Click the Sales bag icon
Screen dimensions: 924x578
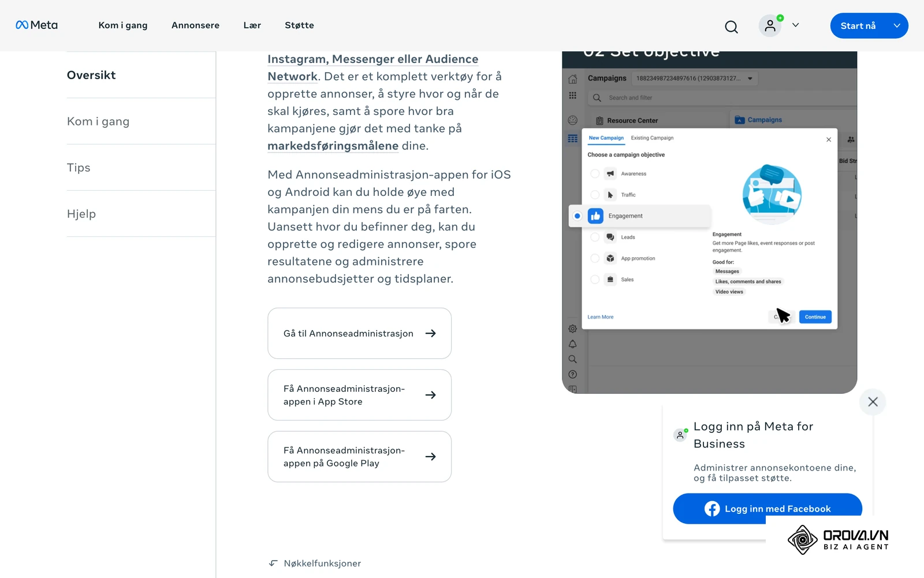pos(610,280)
